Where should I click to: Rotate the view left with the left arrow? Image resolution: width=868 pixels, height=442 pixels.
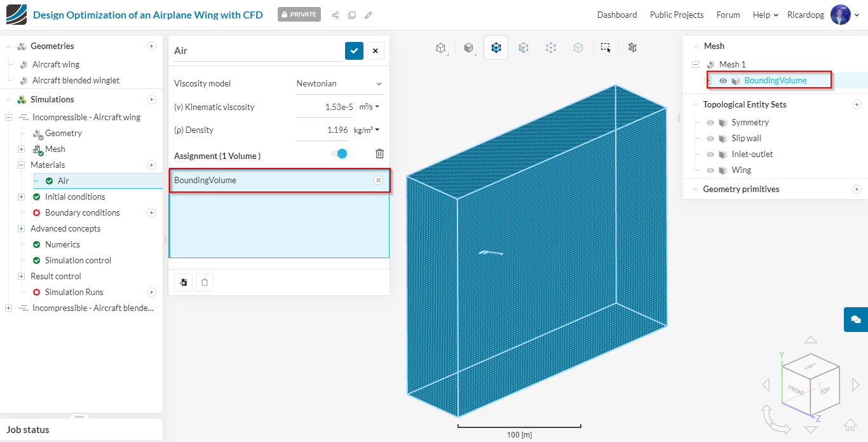[x=766, y=384]
